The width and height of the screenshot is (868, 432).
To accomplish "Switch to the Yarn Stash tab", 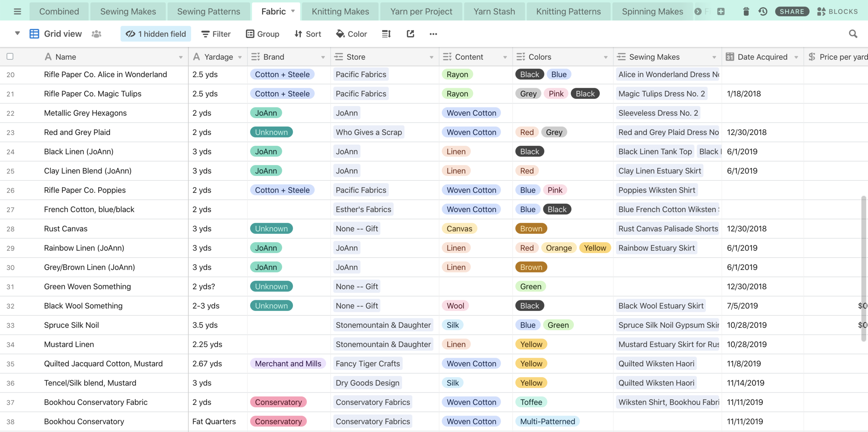I will click(494, 11).
